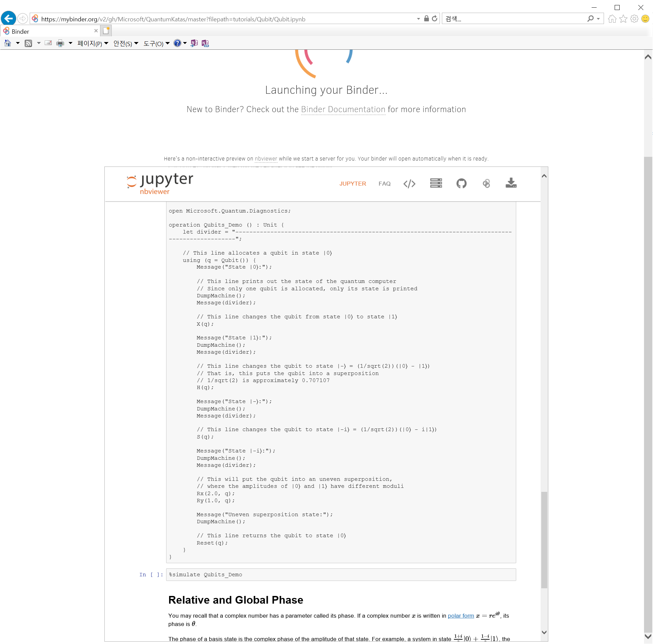The image size is (653, 644).
Task: Click the embedded nbviewer scrollbar thumb
Action: pos(544,540)
